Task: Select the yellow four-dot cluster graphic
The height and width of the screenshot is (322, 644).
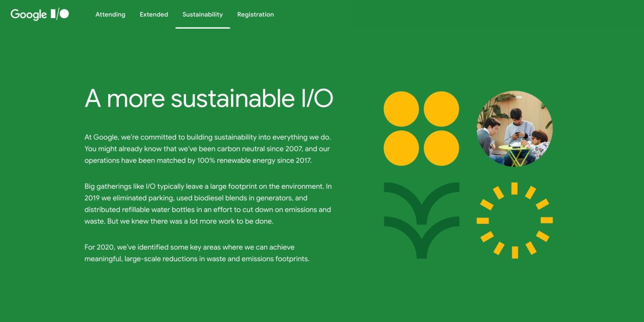Action: point(421,128)
